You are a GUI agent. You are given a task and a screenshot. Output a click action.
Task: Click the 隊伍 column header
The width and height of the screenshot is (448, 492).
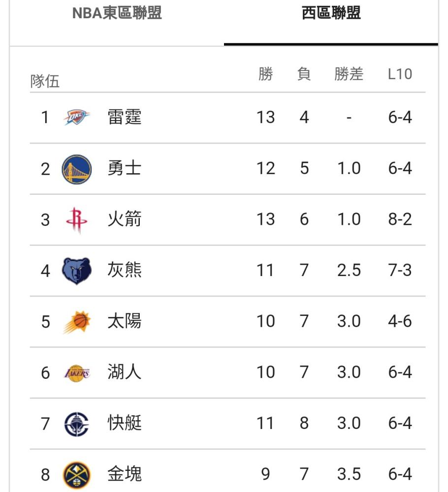click(45, 81)
